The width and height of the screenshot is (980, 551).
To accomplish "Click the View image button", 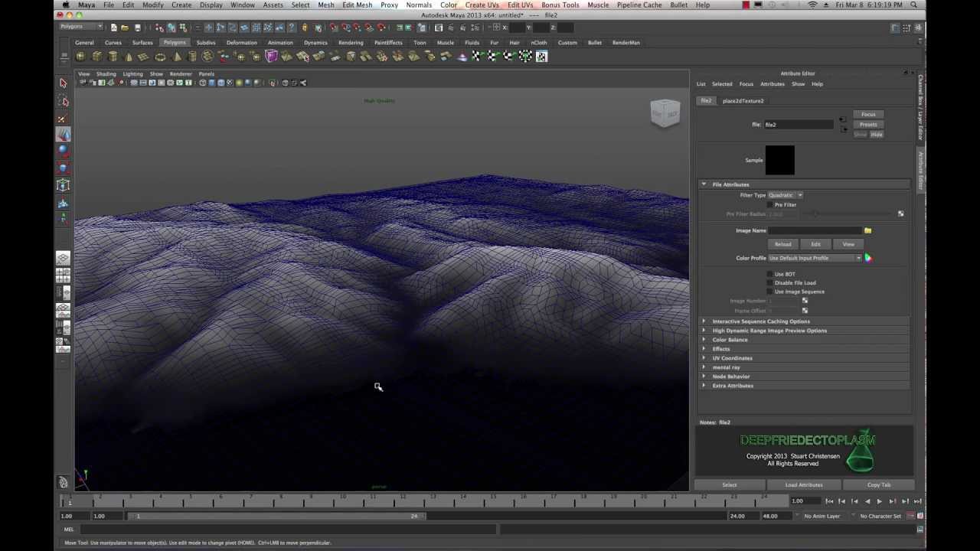I will coord(848,244).
